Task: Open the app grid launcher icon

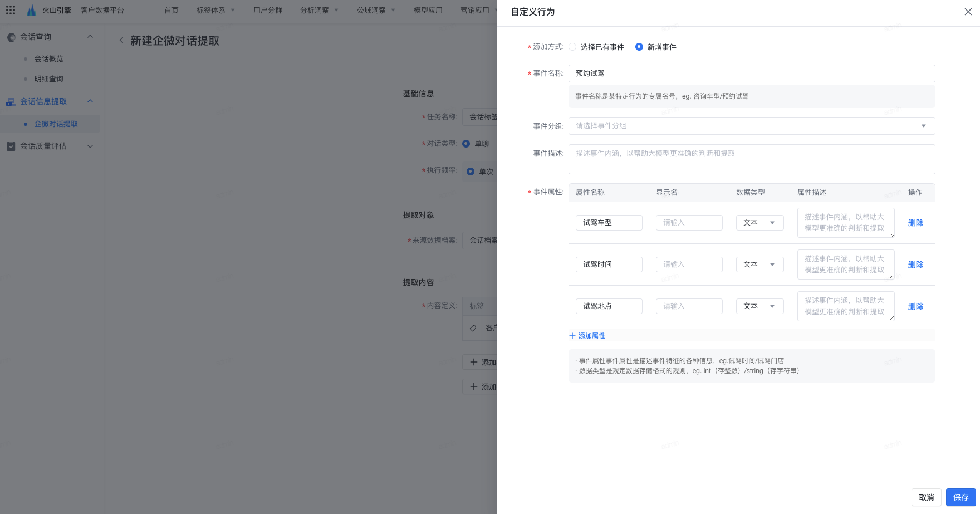Action: (11, 10)
